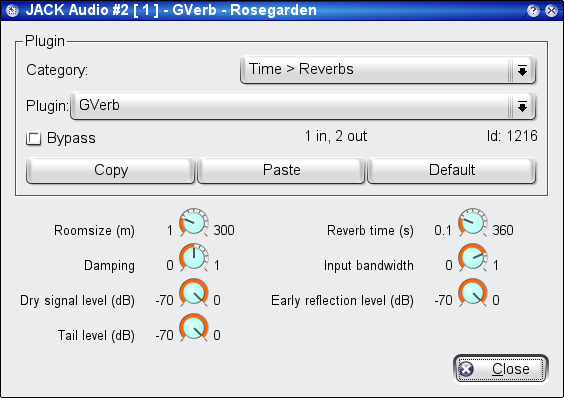Click the Roomsize (m) rotary knob
This screenshot has height=398, width=564.
(x=194, y=222)
